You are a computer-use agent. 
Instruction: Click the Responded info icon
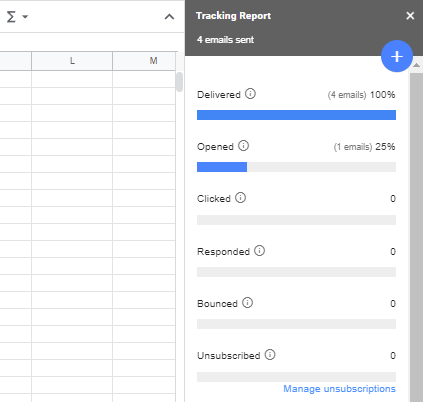[259, 250]
